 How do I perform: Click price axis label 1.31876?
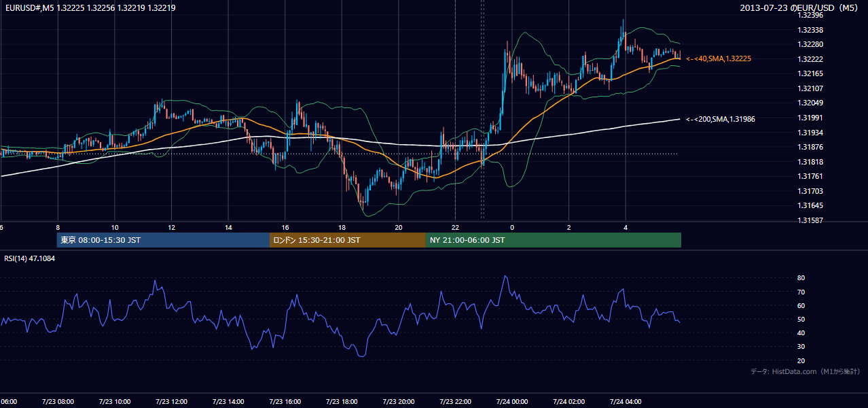click(x=810, y=147)
